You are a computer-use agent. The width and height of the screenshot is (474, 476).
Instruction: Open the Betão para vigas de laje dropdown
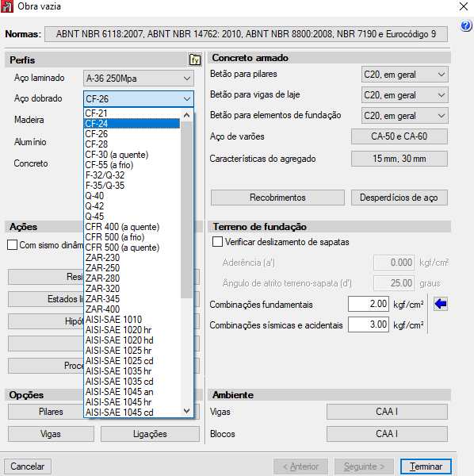[404, 95]
